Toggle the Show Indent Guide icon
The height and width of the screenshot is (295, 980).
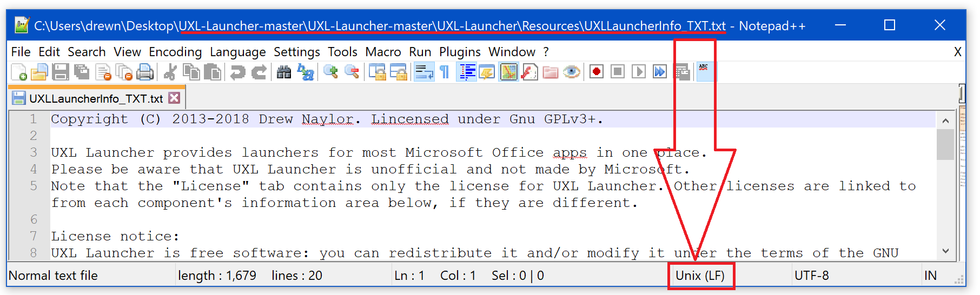[467, 72]
